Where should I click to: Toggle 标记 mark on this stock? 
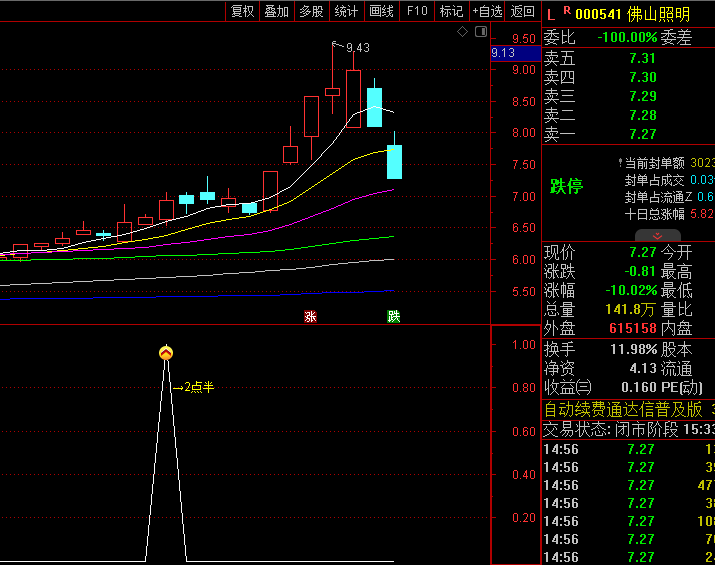(451, 11)
